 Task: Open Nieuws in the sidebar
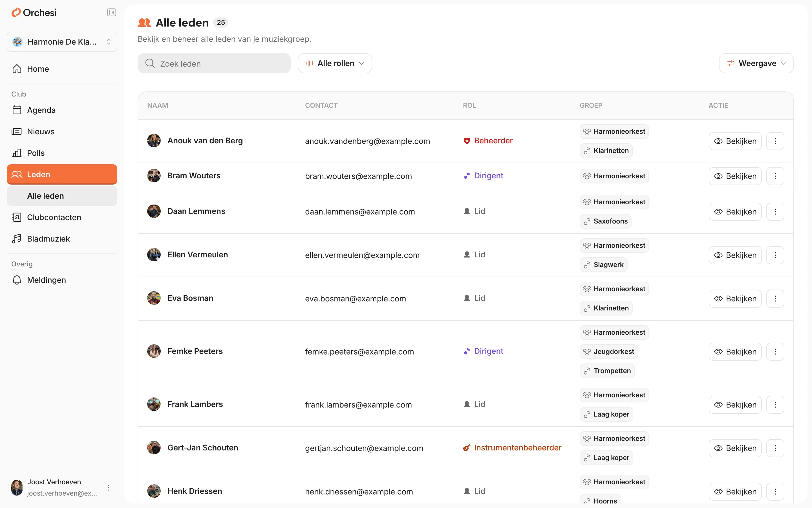[62, 131]
